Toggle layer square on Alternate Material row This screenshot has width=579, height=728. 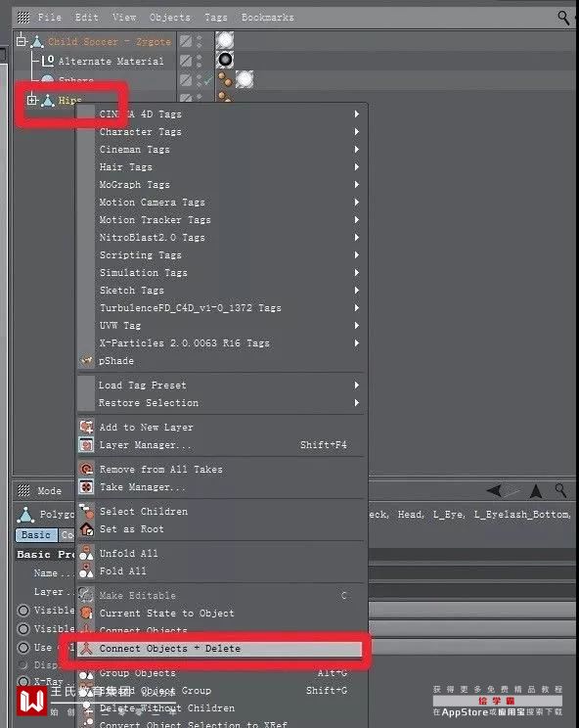pyautogui.click(x=186, y=61)
